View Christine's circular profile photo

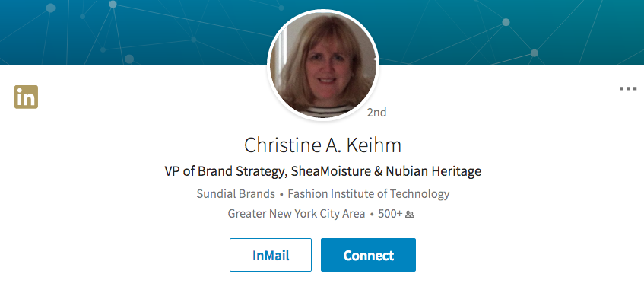[x=322, y=65]
